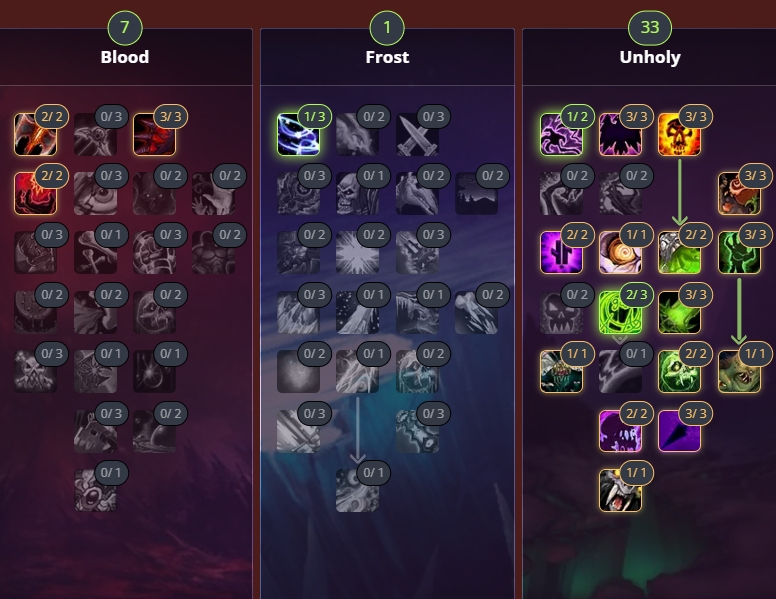Click the Lichborne skull talent in Frost tree
The image size is (776, 599).
(357, 194)
